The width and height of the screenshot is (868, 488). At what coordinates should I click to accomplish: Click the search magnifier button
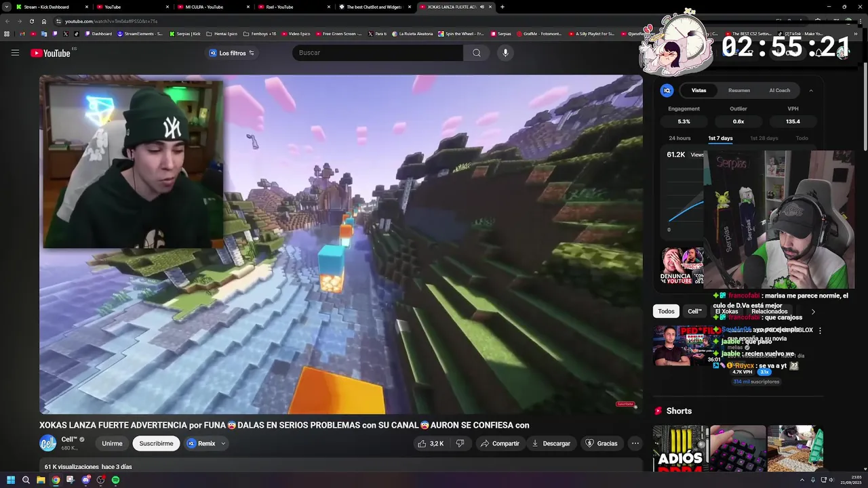click(x=477, y=53)
